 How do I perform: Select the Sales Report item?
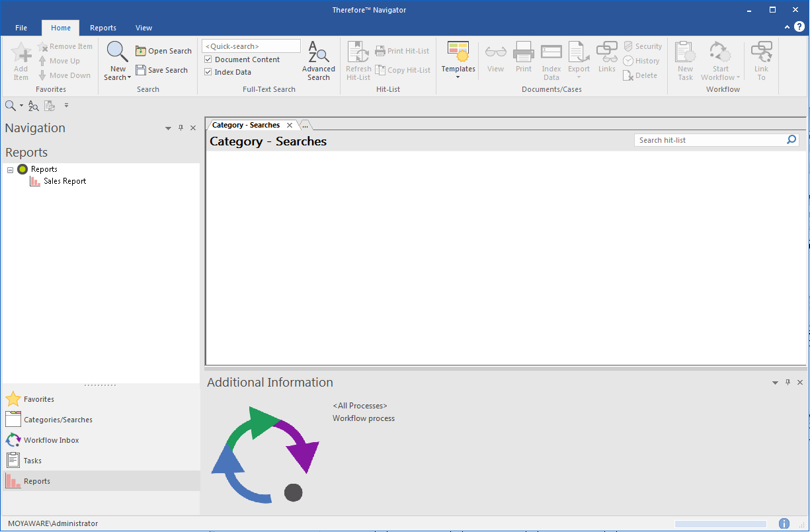click(64, 181)
